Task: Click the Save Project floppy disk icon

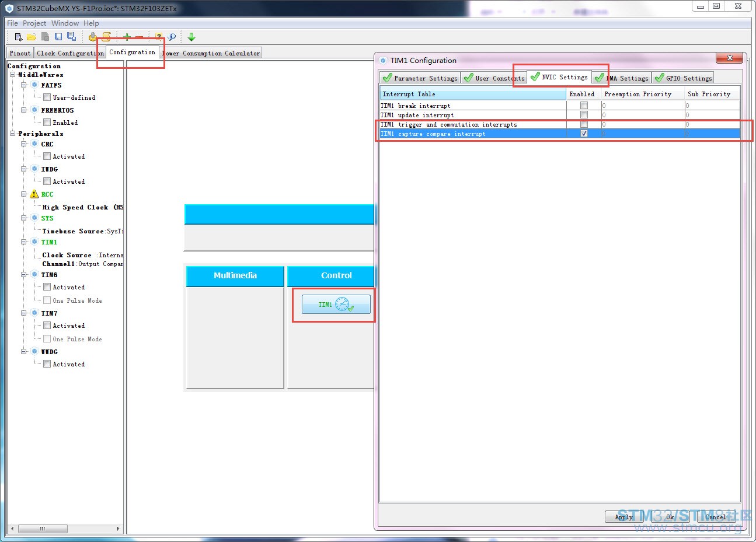Action: (x=58, y=37)
